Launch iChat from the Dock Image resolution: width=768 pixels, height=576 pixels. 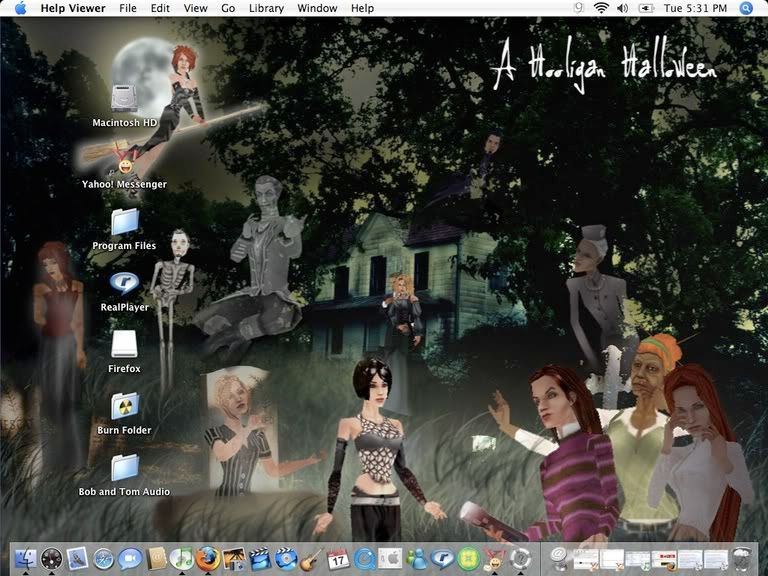(x=130, y=559)
